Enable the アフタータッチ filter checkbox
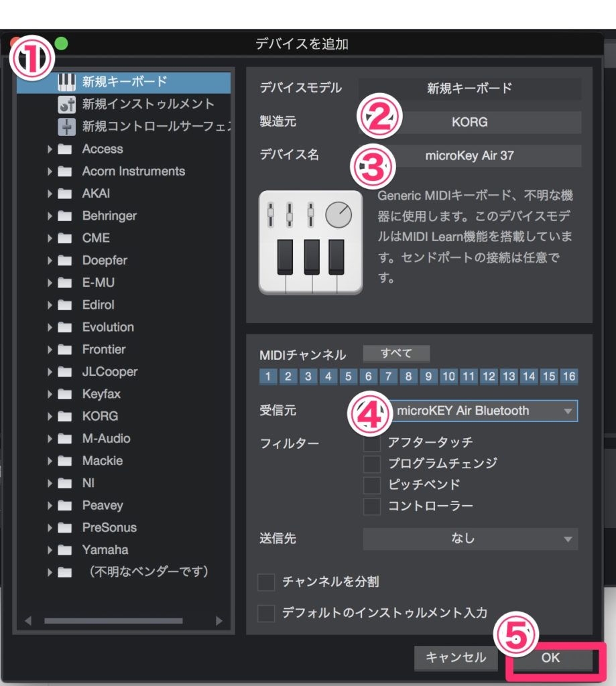This screenshot has width=616, height=686. [x=371, y=443]
